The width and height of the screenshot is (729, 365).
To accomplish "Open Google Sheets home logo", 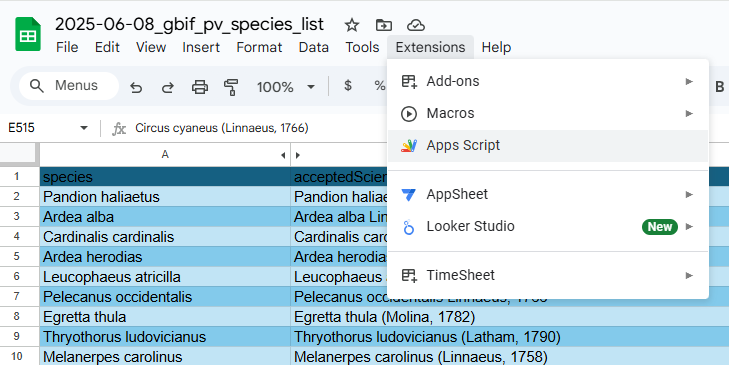I will tap(28, 34).
